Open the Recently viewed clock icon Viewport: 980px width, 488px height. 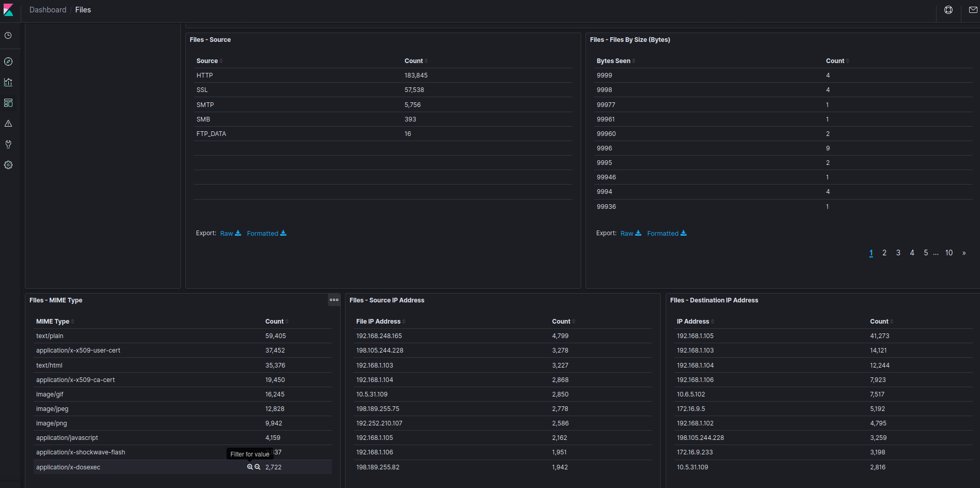[x=8, y=35]
